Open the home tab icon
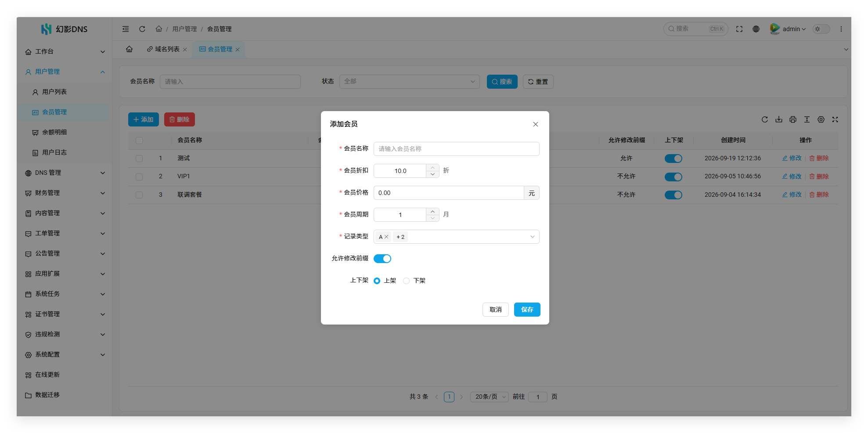Image resolution: width=868 pixels, height=433 pixels. coord(129,49)
